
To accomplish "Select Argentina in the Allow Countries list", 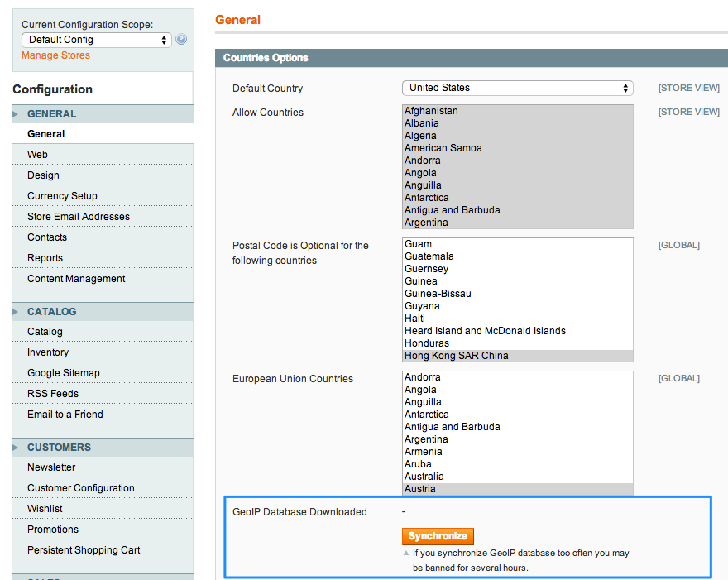I will pyautogui.click(x=517, y=223).
